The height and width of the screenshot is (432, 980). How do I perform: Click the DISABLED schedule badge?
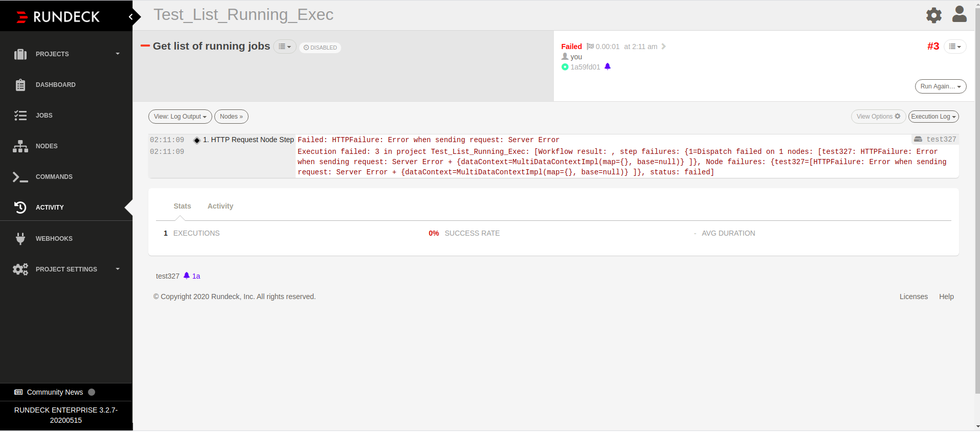tap(320, 48)
